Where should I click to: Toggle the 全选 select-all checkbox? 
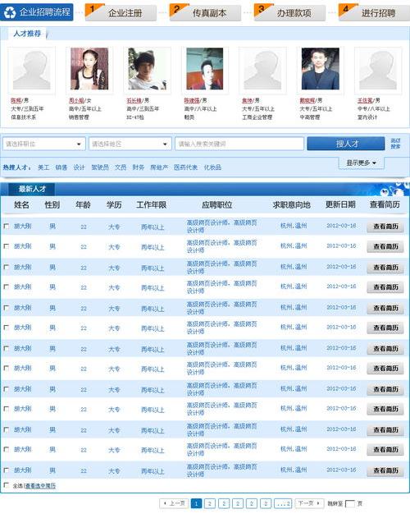(6, 485)
